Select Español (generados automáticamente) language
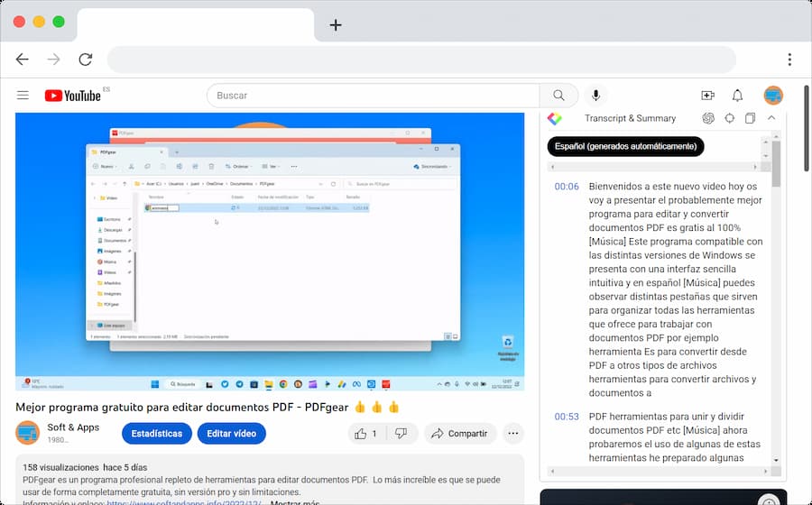The height and width of the screenshot is (505, 812). coord(625,146)
